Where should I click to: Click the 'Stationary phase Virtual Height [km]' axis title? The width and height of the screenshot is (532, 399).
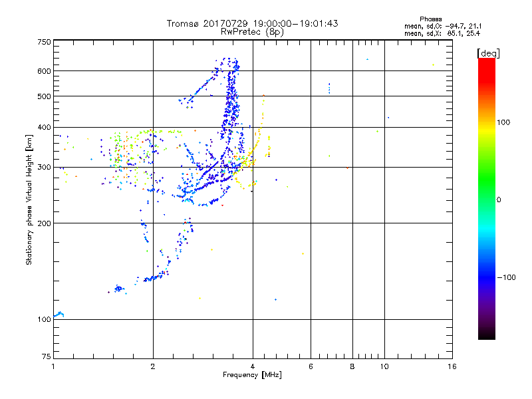[29, 199]
